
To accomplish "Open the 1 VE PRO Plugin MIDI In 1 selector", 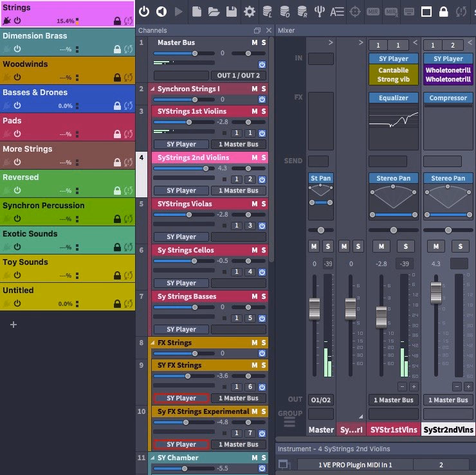I will [355, 465].
